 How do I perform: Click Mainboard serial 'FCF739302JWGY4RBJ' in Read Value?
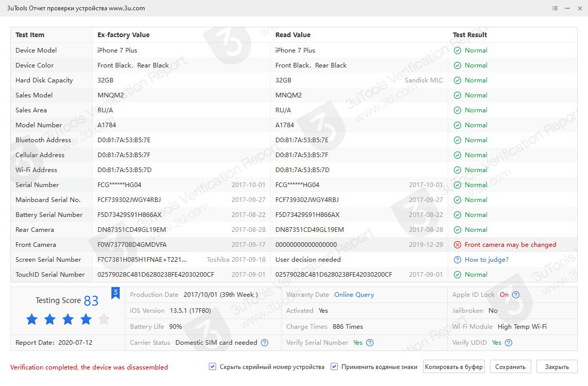[x=307, y=200]
